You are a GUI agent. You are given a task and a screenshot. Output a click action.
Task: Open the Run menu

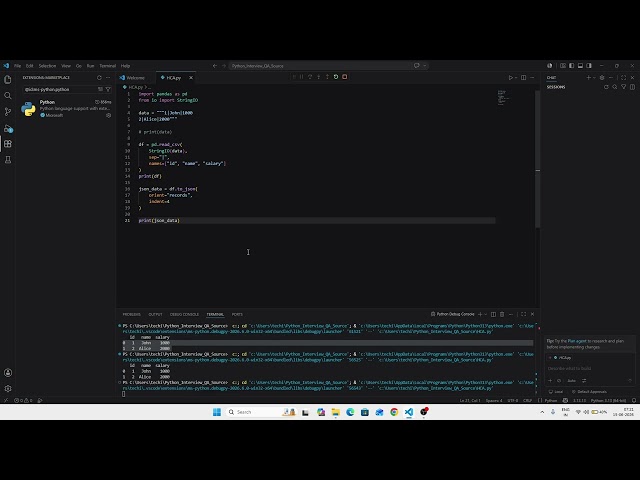90,66
